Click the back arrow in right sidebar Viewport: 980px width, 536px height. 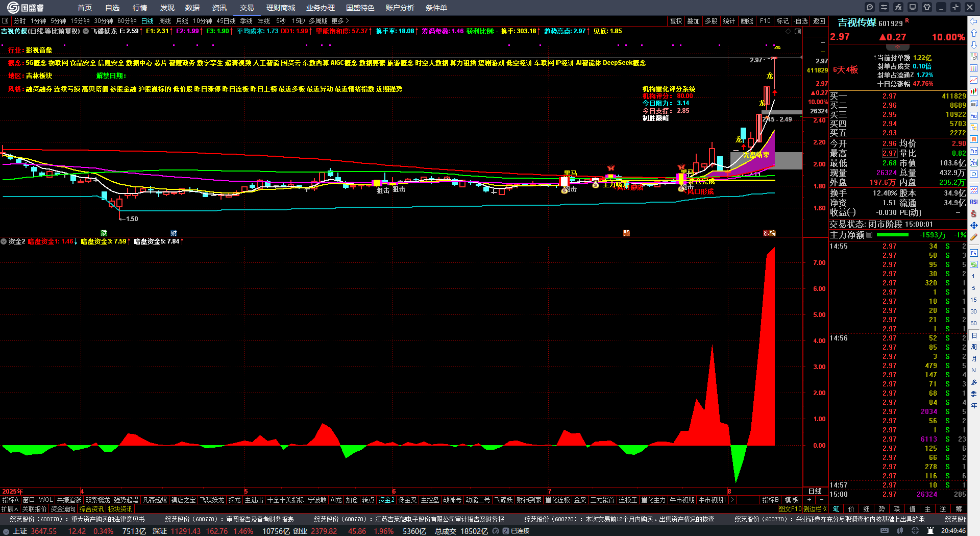[x=974, y=21]
